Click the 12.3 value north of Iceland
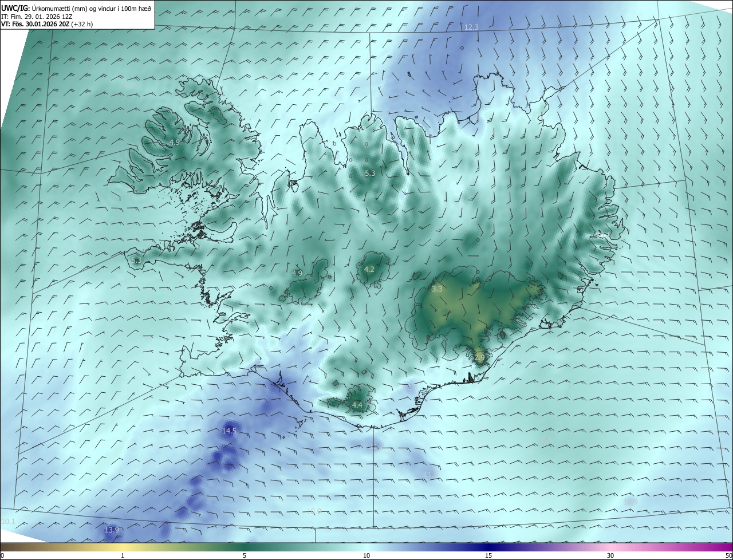Image resolution: width=733 pixels, height=560 pixels. 471,27
